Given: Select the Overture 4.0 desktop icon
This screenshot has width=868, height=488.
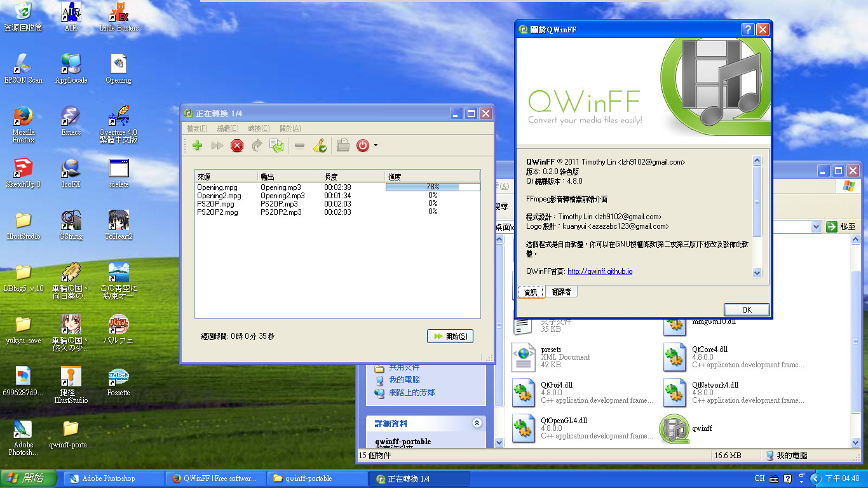Looking at the screenshot, I should point(119,125).
